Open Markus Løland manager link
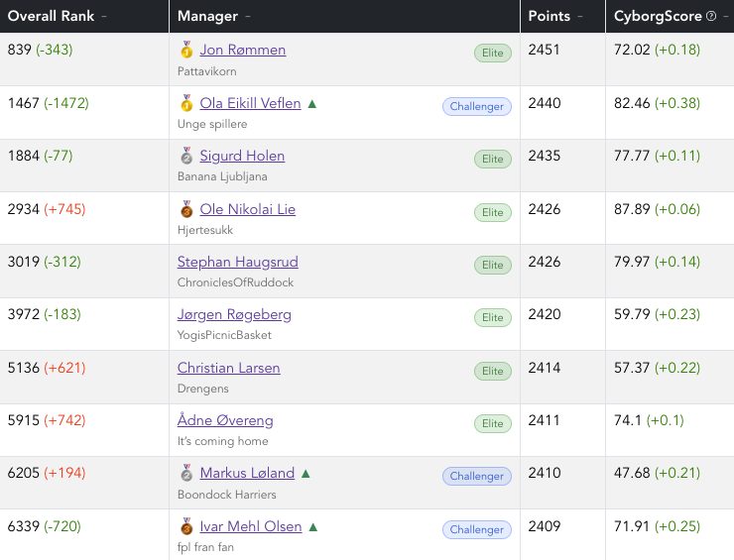 pos(247,473)
